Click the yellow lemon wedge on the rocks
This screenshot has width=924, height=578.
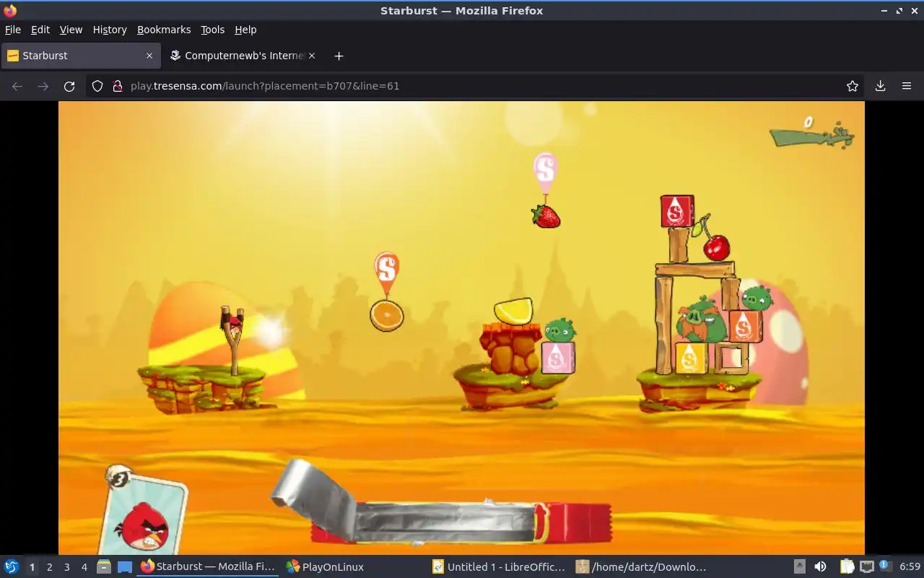click(x=514, y=311)
